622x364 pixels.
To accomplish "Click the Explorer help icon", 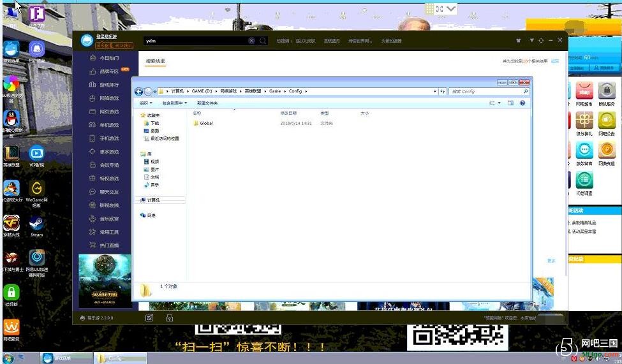I will [x=522, y=103].
